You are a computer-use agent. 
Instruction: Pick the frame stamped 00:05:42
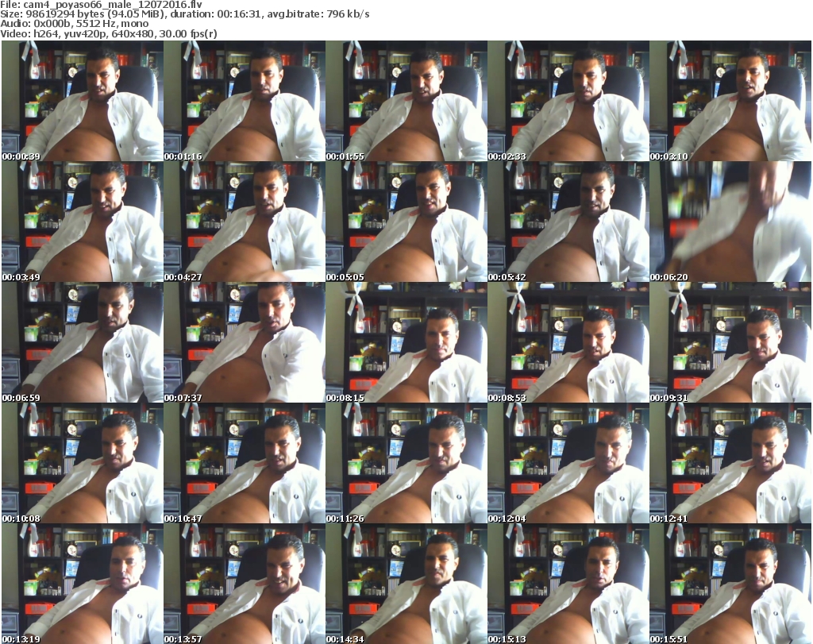(x=568, y=222)
